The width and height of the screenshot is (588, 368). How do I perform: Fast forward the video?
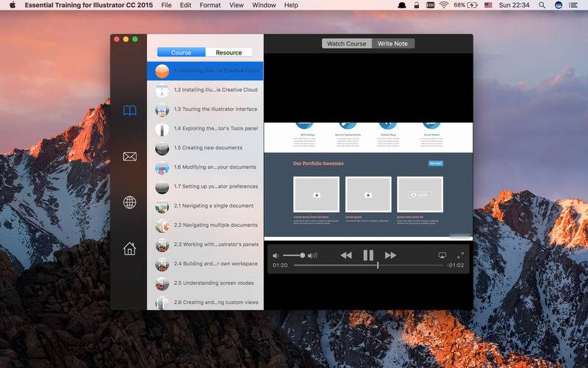pyautogui.click(x=390, y=255)
